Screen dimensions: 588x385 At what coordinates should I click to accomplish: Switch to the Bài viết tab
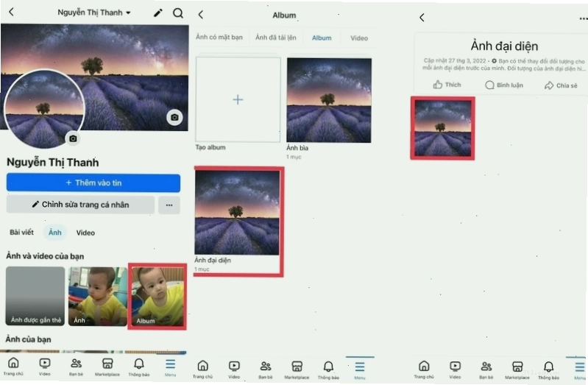[21, 233]
